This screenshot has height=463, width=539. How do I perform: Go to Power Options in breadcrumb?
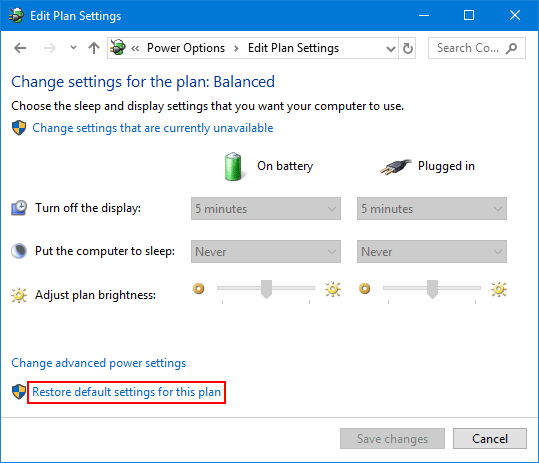[x=186, y=48]
